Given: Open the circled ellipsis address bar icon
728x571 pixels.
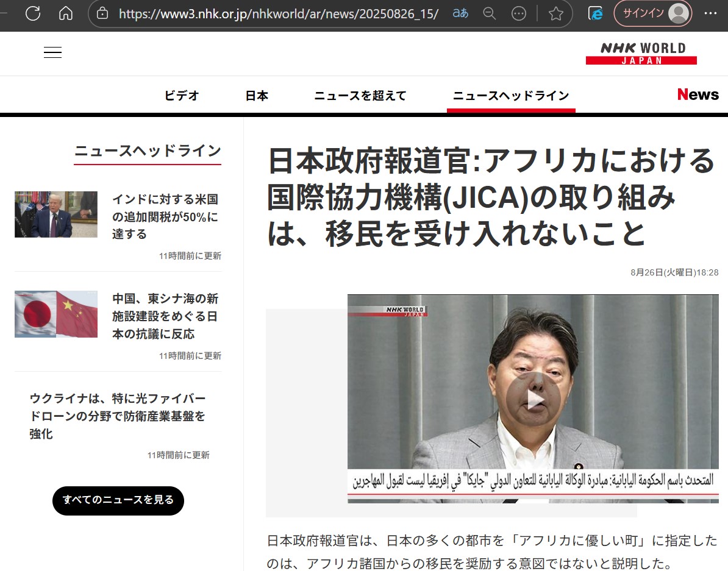Looking at the screenshot, I should pos(519,13).
